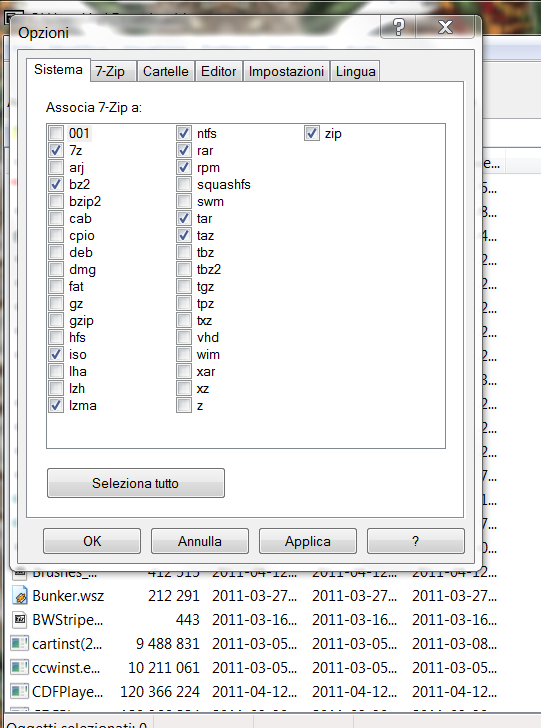
Task: Enable the bzip2 association
Action: [56, 202]
